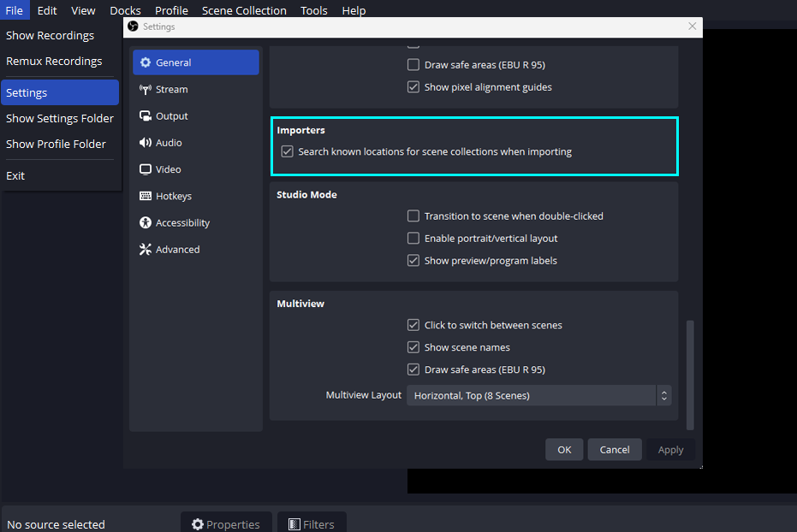The image size is (797, 532).
Task: Uncheck Show scene names in Multiview
Action: (413, 347)
